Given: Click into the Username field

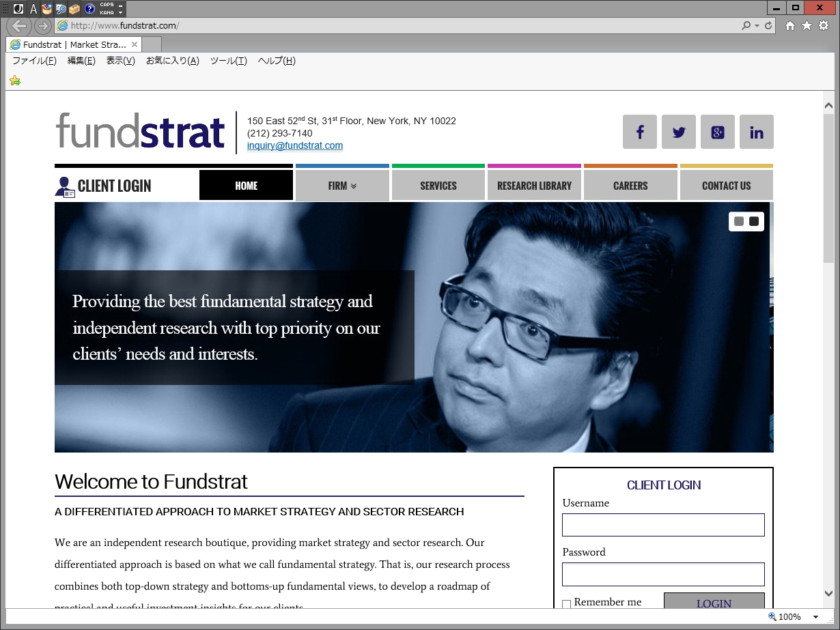Looking at the screenshot, I should pyautogui.click(x=663, y=525).
